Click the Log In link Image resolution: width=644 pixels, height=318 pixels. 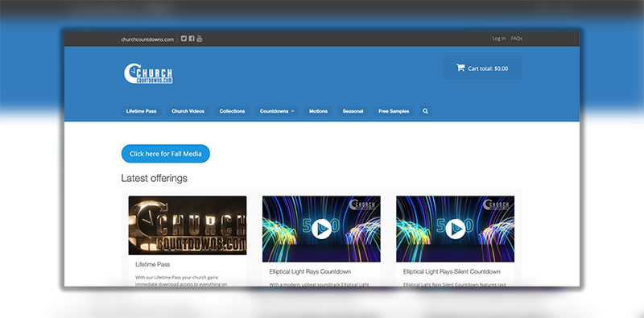point(498,38)
